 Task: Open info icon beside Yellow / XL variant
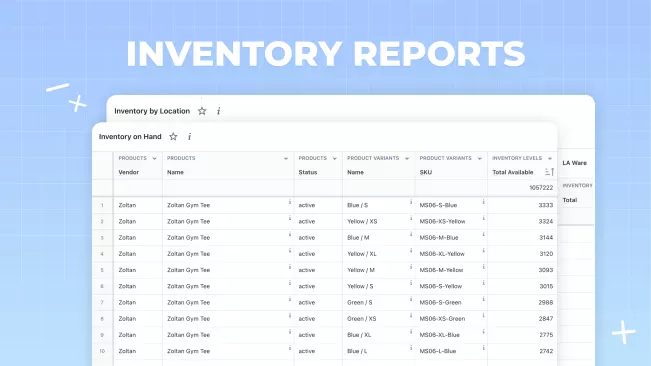(411, 251)
